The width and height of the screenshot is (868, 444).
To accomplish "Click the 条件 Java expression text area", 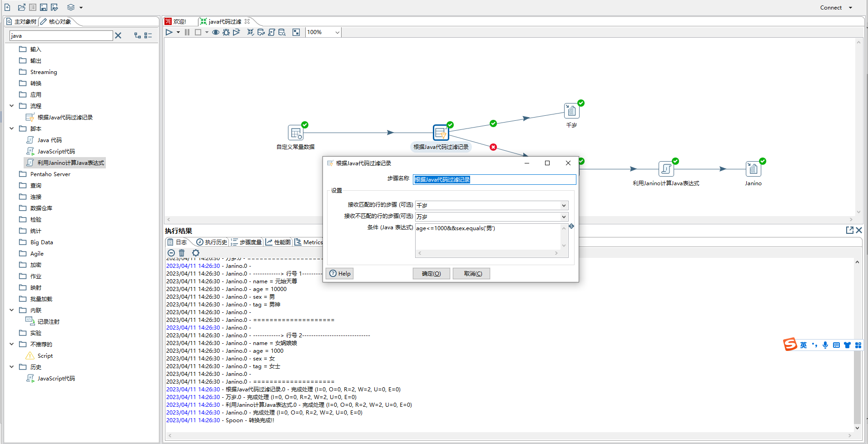I will point(488,236).
